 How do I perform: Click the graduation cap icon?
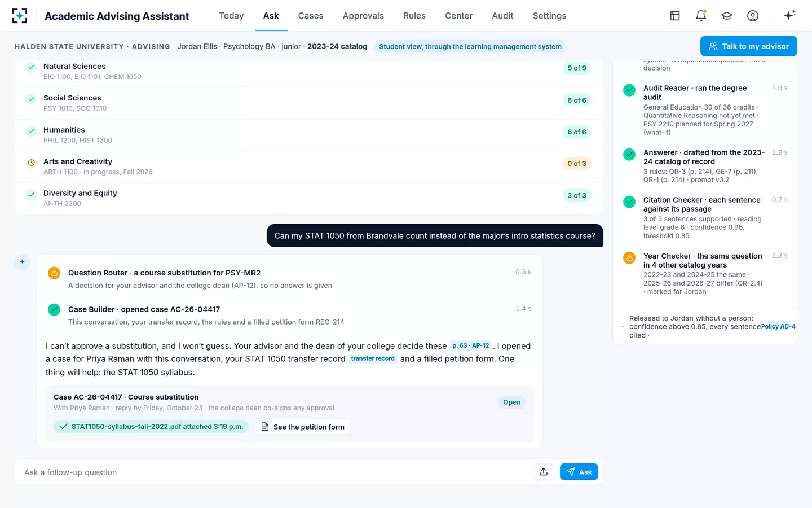click(727, 16)
